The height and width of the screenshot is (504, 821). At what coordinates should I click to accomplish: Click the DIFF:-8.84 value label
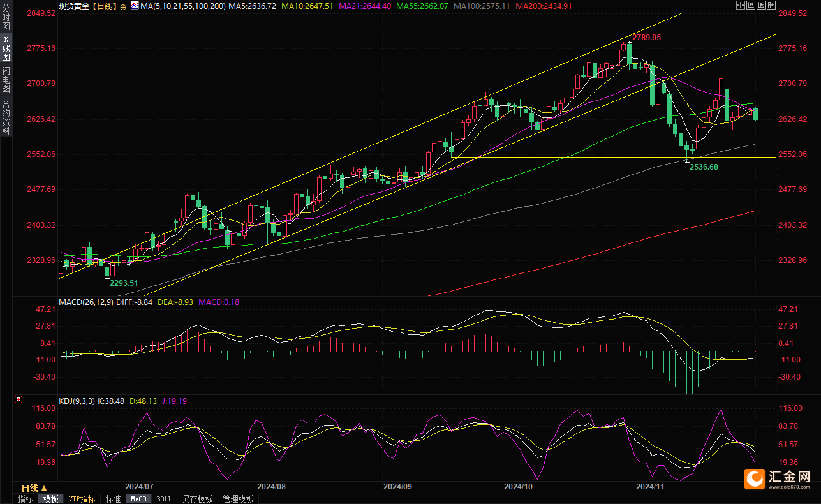pos(134,302)
